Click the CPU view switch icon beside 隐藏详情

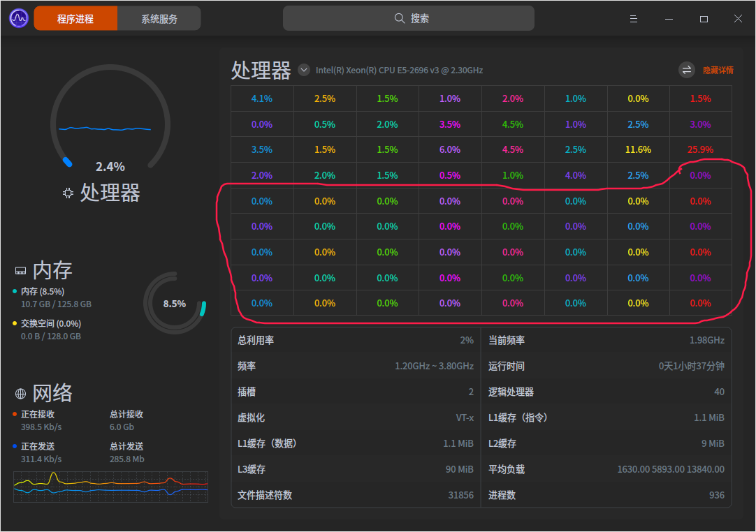pyautogui.click(x=685, y=70)
